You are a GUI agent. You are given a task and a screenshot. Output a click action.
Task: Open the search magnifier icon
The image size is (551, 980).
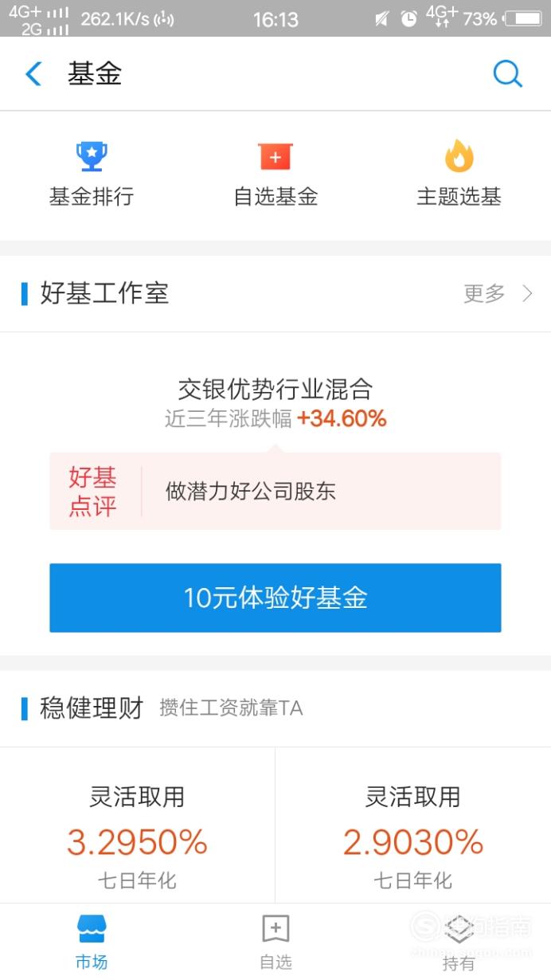point(507,74)
